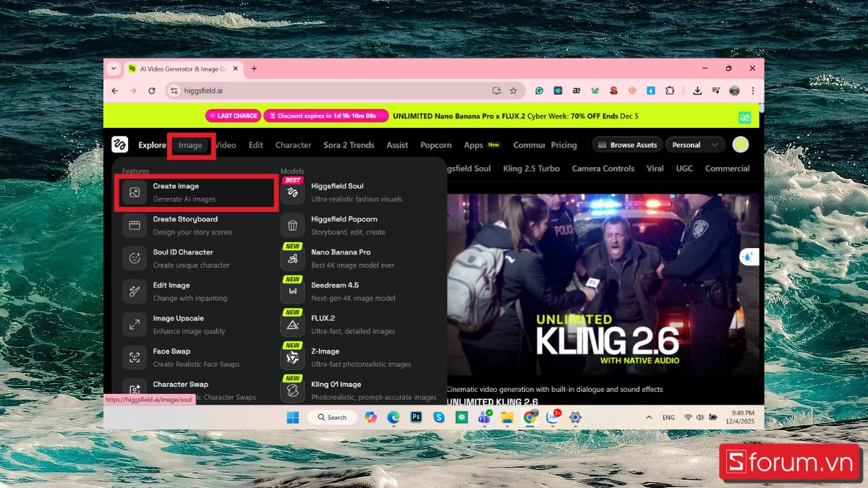Expand the Personal workspace dropdown

[695, 145]
